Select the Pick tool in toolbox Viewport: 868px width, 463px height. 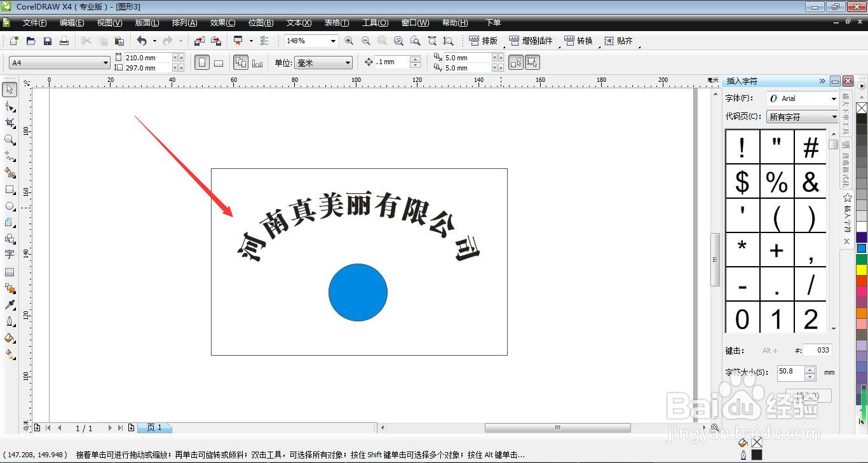coord(10,90)
